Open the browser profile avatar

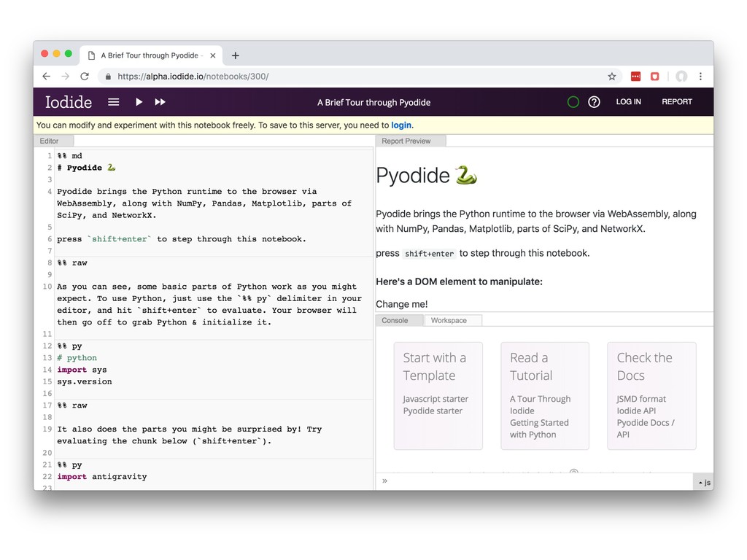[682, 76]
